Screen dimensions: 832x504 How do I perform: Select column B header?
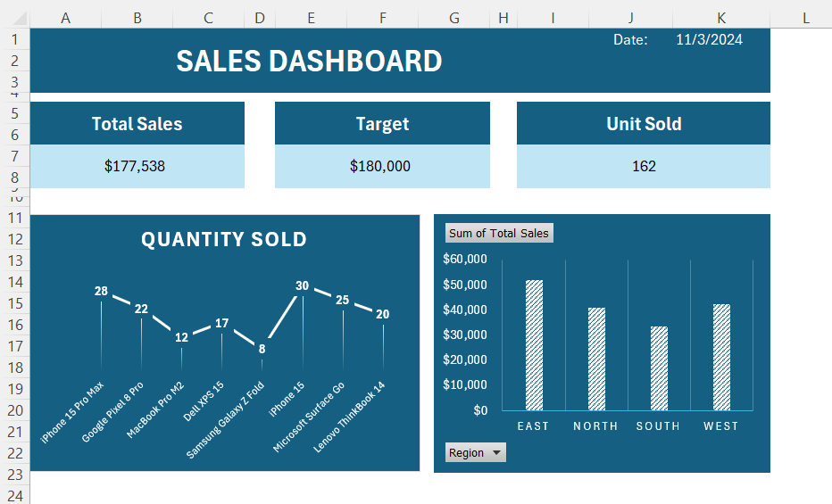pyautogui.click(x=137, y=19)
